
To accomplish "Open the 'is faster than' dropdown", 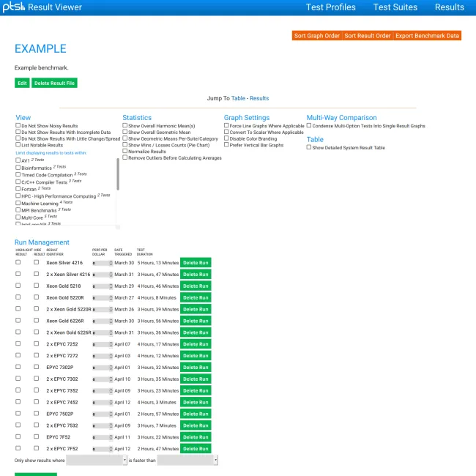I will [187, 460].
